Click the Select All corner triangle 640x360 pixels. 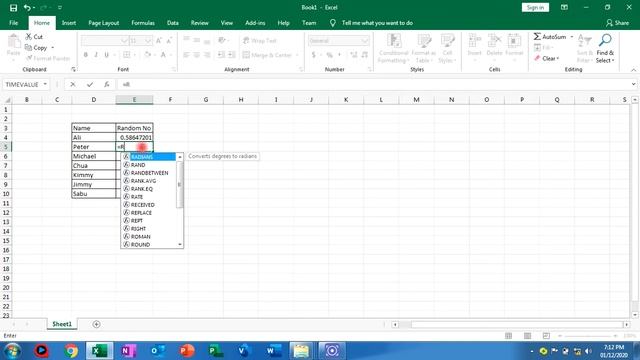coord(7,100)
